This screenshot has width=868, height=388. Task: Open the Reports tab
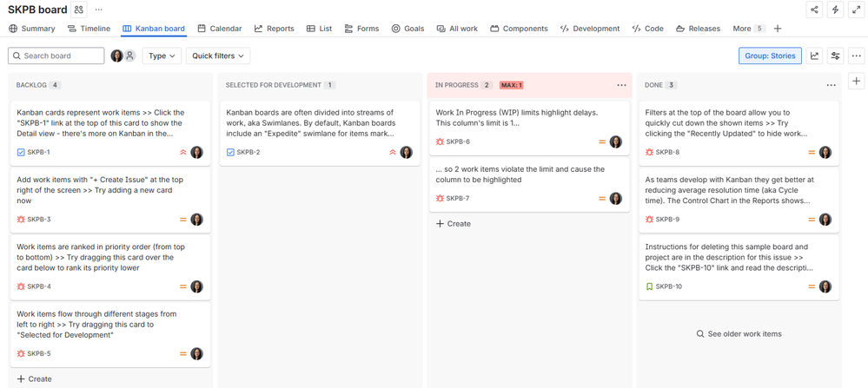click(x=274, y=29)
